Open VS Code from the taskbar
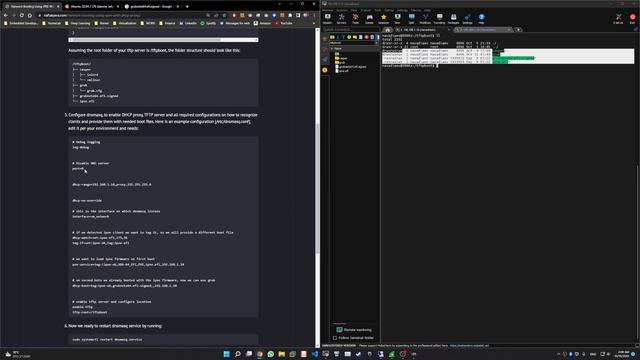640x360 pixels. (x=315, y=354)
